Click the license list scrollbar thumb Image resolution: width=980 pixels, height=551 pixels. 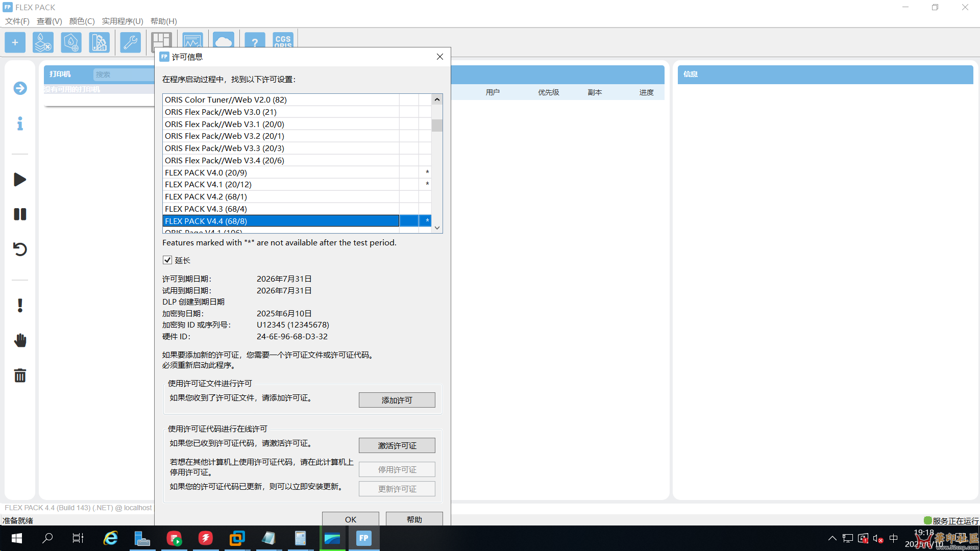(x=437, y=125)
